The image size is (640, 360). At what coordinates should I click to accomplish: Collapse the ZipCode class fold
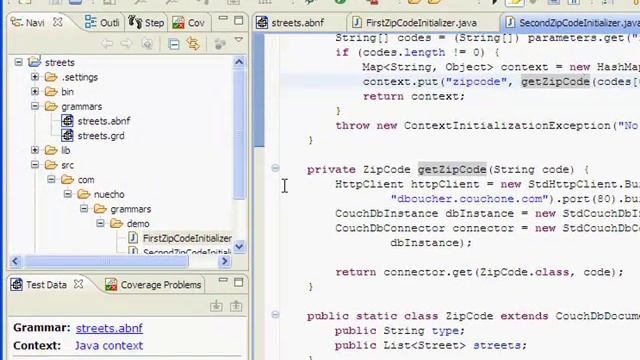click(x=276, y=314)
